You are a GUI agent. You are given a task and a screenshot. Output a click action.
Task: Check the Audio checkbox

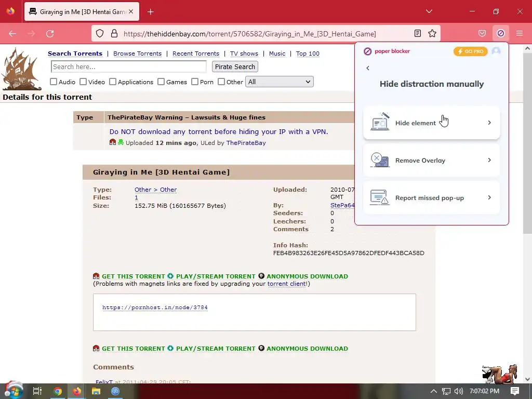pos(54,82)
